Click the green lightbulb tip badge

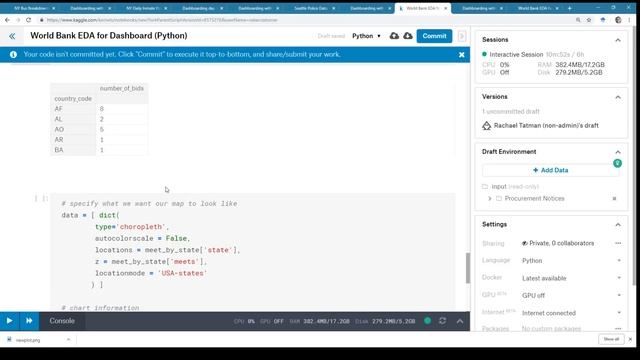point(617,163)
